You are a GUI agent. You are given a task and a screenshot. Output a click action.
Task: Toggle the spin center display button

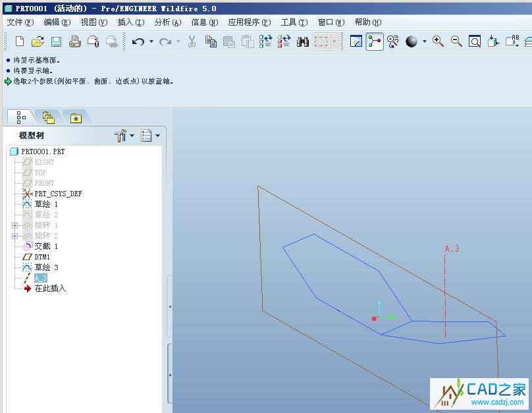[375, 41]
